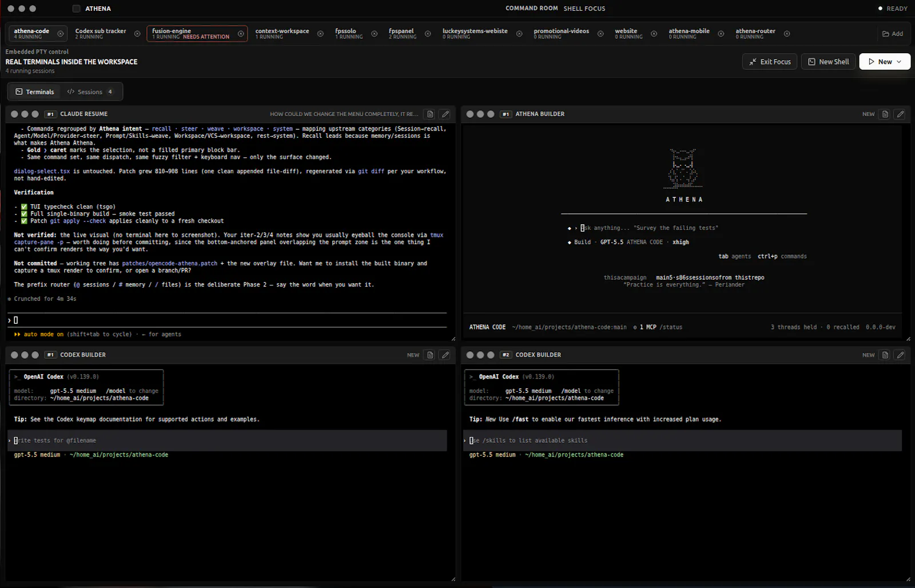915x588 pixels.
Task: Click the READY status indicator
Action: pyautogui.click(x=893, y=9)
